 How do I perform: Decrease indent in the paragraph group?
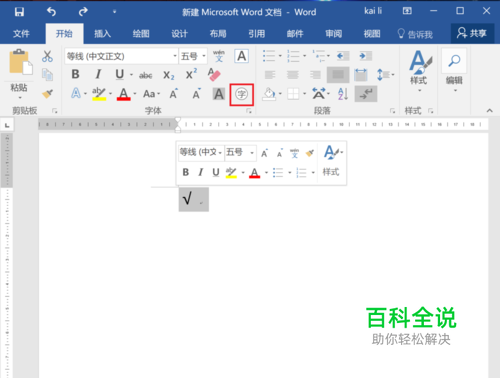point(343,56)
